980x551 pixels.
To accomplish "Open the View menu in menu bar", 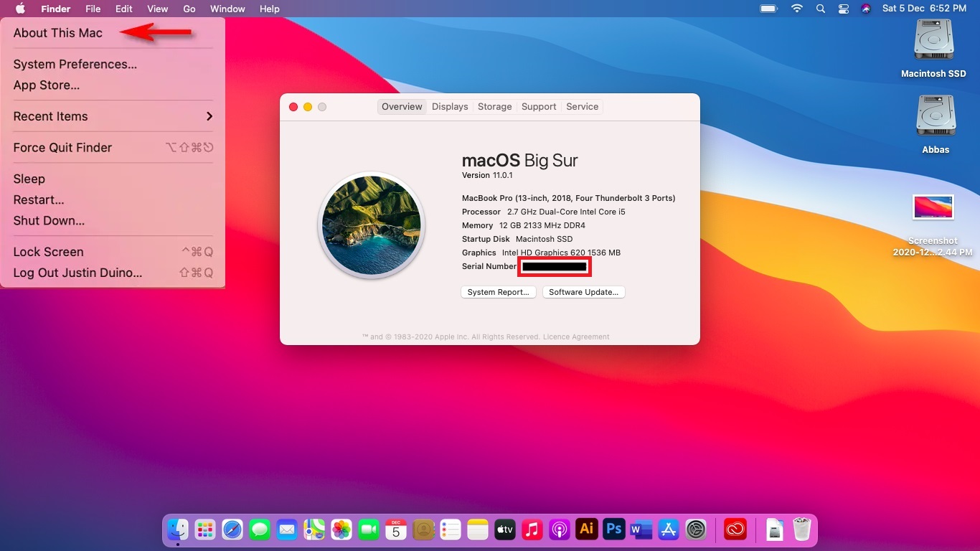I will pyautogui.click(x=157, y=9).
